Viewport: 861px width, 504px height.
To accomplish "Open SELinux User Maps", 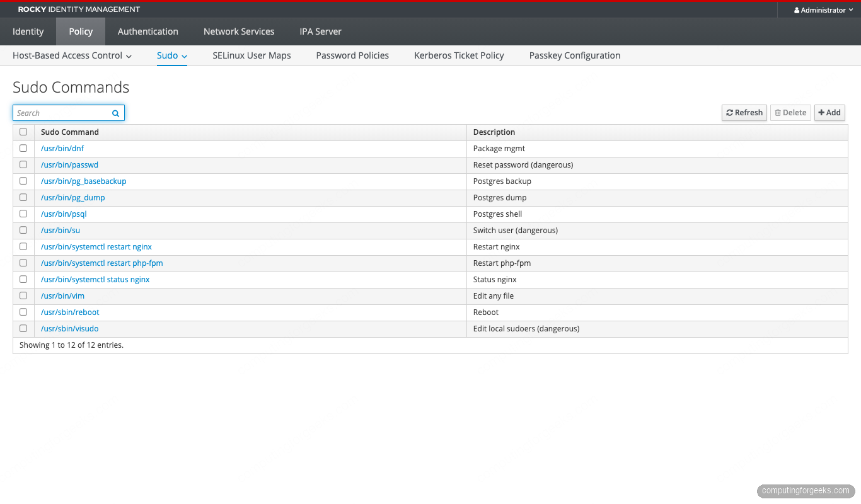I will tap(251, 55).
